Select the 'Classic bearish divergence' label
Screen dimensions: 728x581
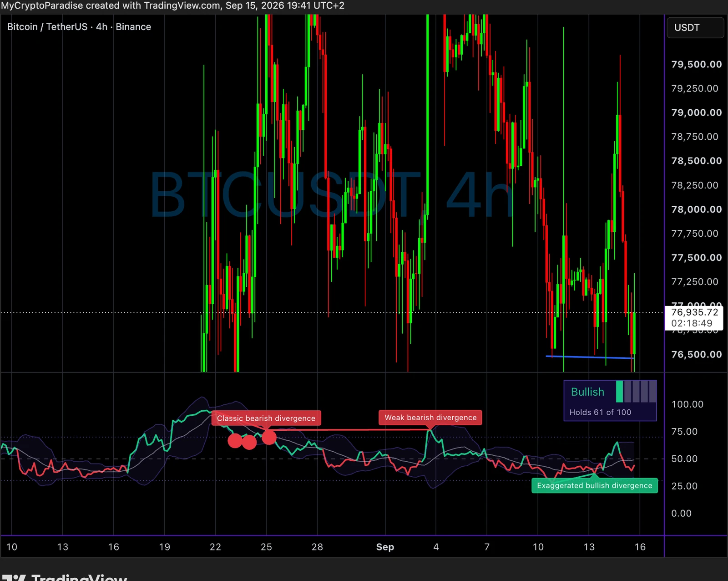click(266, 418)
